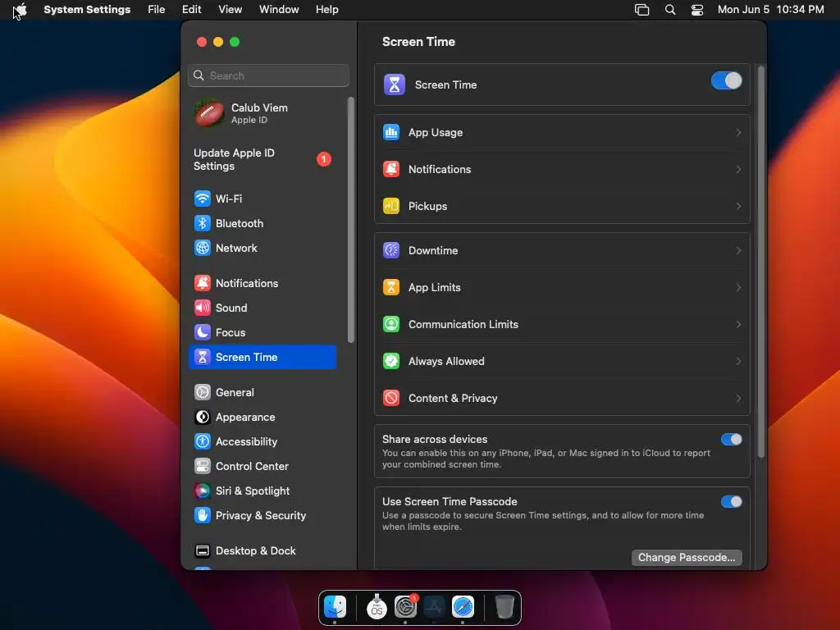The image size is (840, 630).
Task: Expand App Usage row chevron
Action: click(x=738, y=132)
